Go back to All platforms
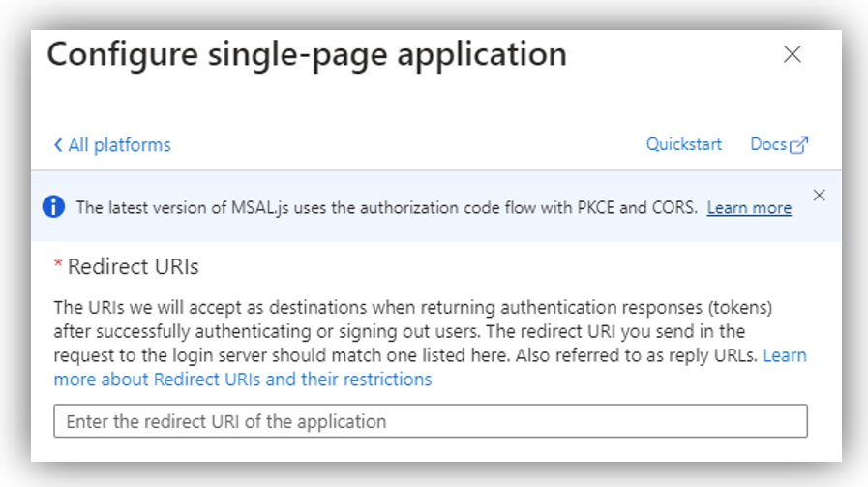Viewport: 868px width, 487px height. click(112, 145)
